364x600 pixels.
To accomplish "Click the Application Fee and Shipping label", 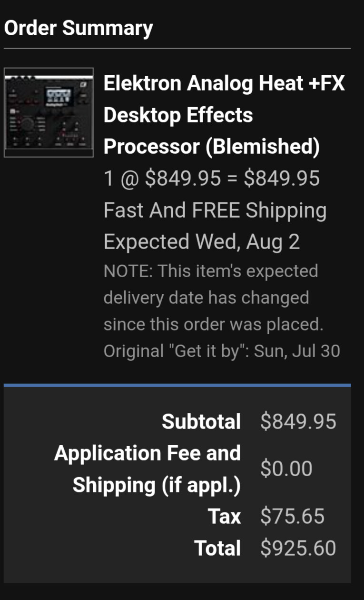I will coord(148,469).
